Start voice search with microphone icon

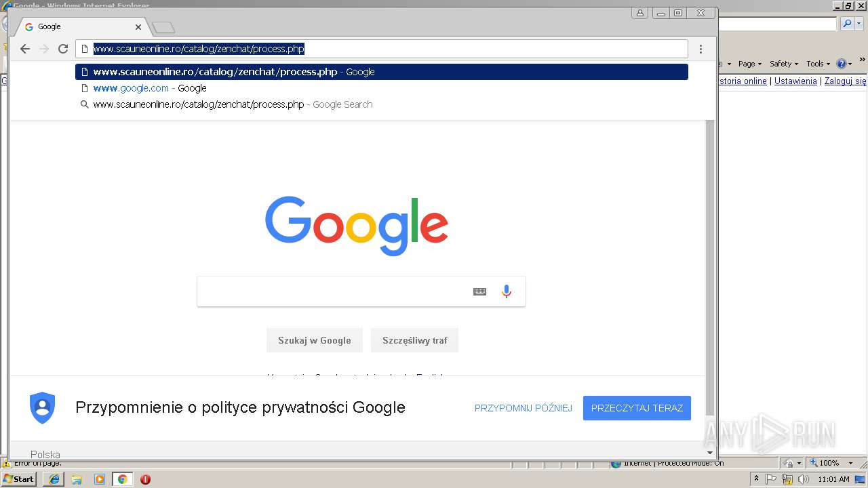(x=507, y=291)
